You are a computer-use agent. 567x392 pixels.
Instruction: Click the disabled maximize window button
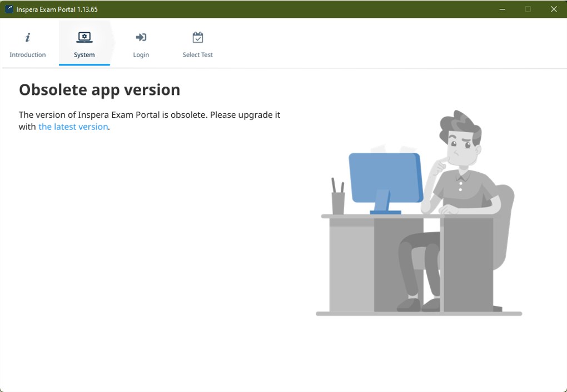(x=528, y=9)
